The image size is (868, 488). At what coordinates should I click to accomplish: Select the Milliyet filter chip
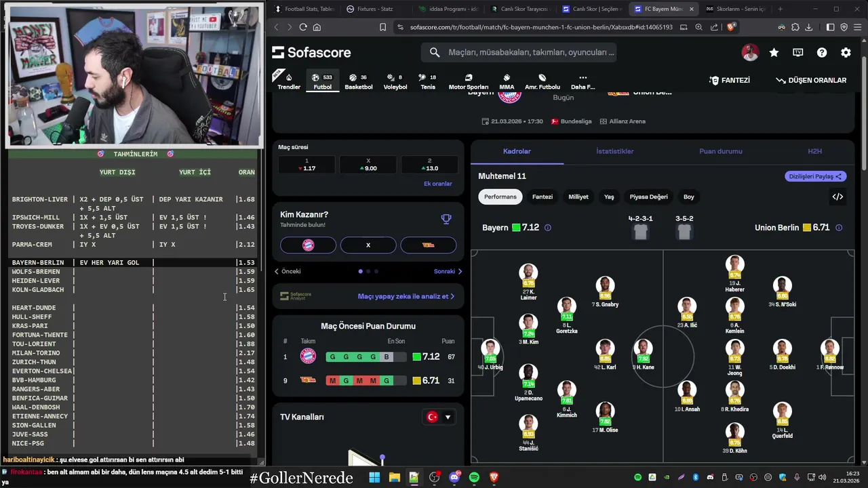point(578,197)
